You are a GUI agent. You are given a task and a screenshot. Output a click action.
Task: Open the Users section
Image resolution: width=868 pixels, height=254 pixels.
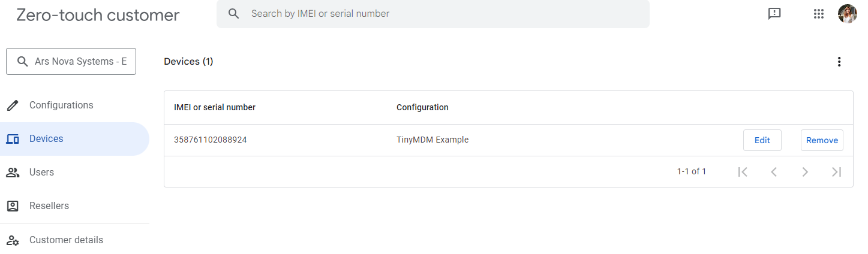click(x=41, y=173)
